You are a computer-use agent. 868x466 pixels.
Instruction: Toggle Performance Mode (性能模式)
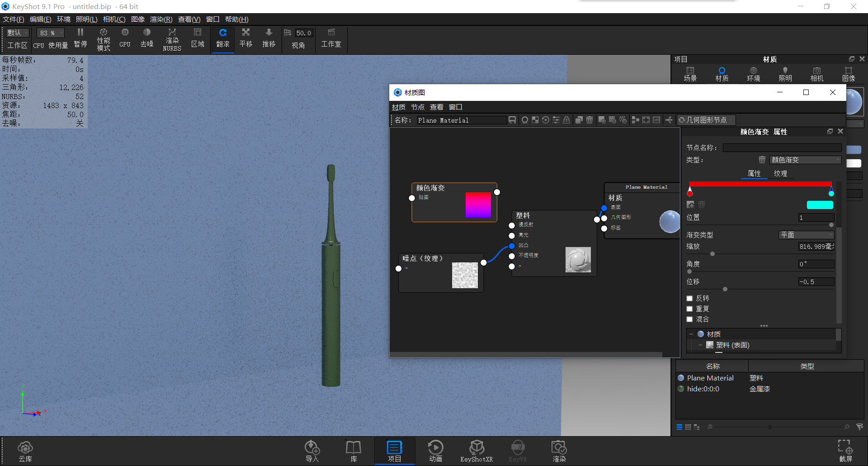[104, 39]
